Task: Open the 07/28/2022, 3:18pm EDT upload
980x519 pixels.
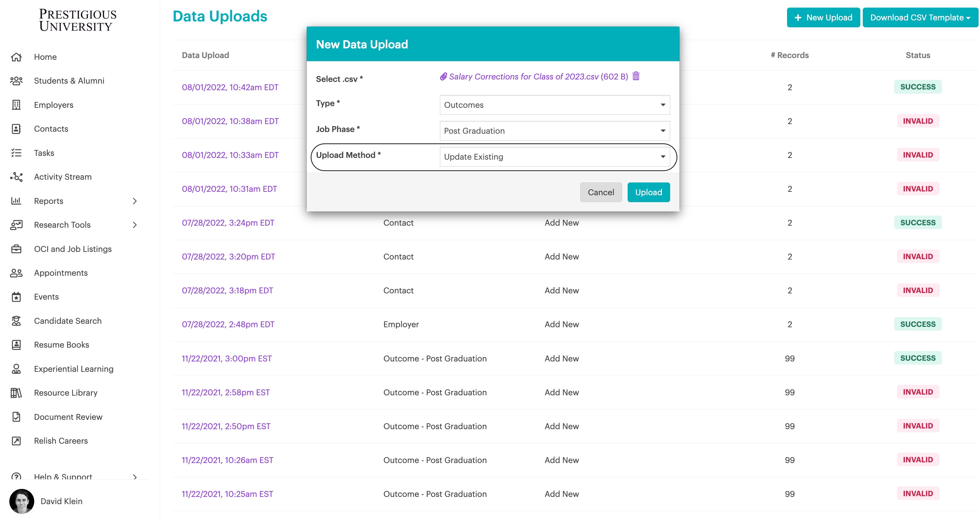Action: [x=228, y=291]
